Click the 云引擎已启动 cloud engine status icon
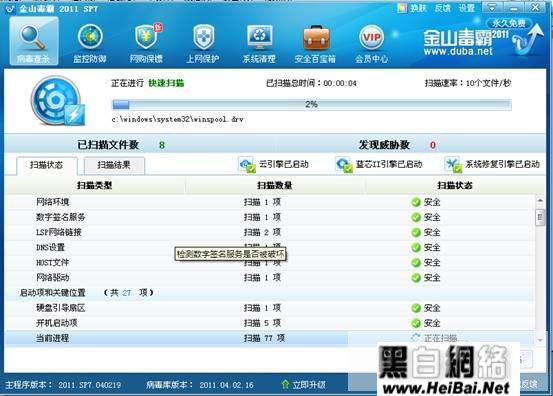The width and height of the screenshot is (553, 396). tap(247, 165)
